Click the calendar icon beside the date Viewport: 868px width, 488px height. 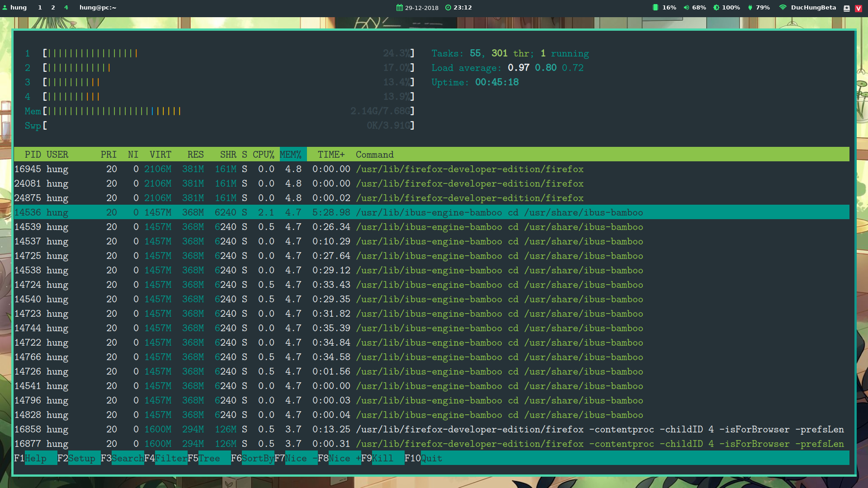(x=400, y=7)
